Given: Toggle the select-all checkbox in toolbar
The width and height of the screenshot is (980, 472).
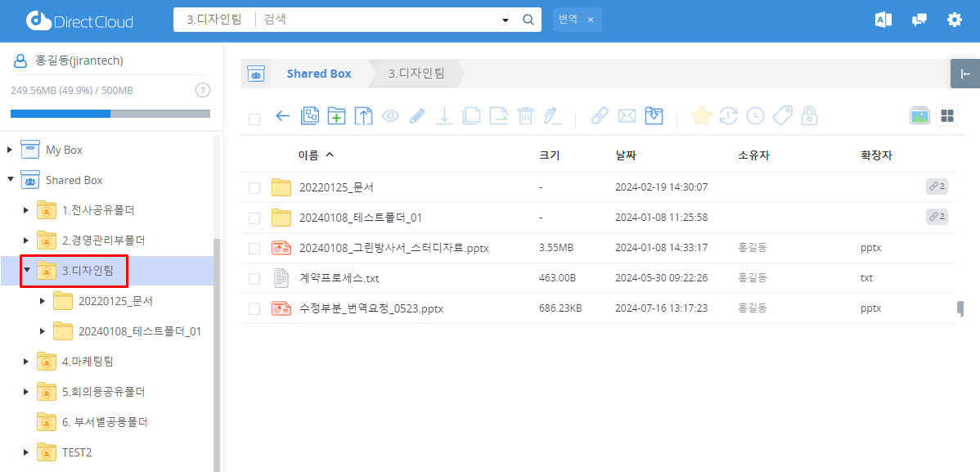Looking at the screenshot, I should 254,119.
